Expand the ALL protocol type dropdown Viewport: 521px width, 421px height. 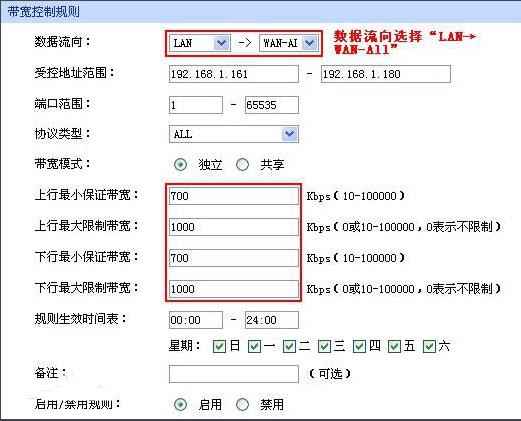pos(234,134)
